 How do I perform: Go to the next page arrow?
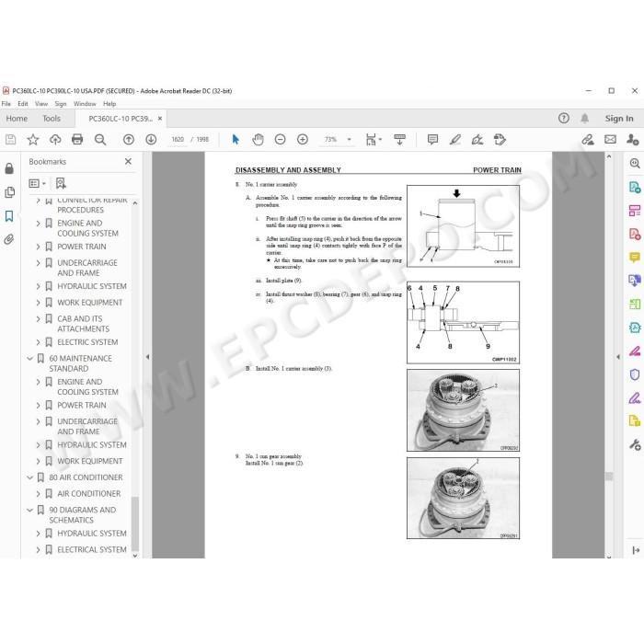click(151, 140)
